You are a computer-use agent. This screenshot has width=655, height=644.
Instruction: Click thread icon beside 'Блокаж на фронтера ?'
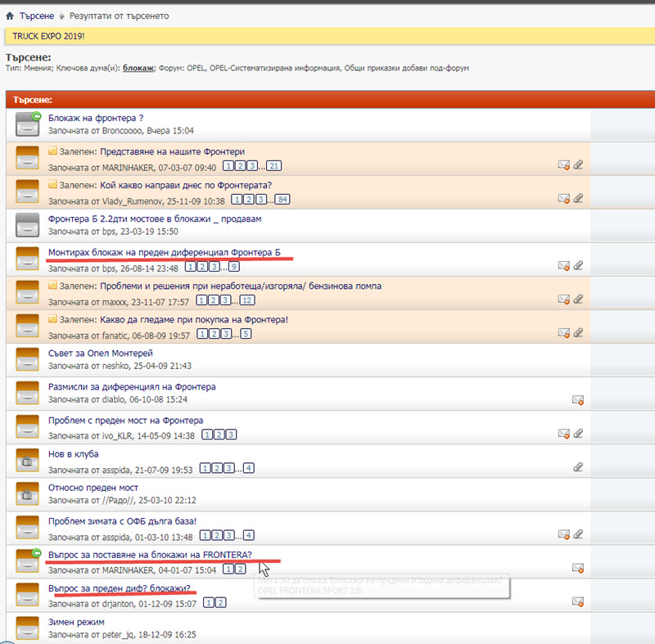[28, 124]
